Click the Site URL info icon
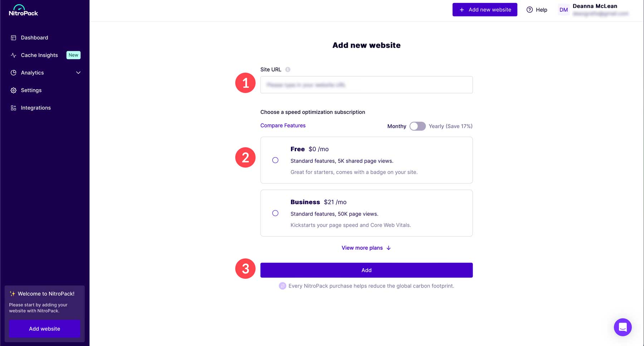This screenshot has width=644, height=346. coord(288,69)
